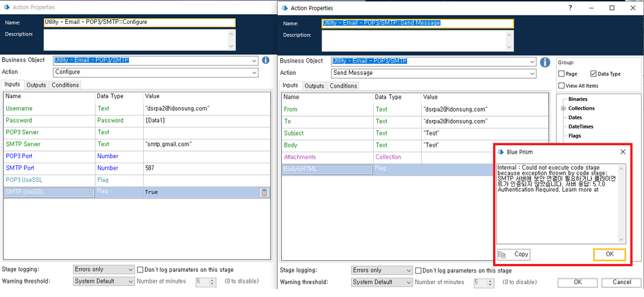Screen dimensions: 644x297
Task: Select the POP3 Server input row
Action: tap(137, 132)
